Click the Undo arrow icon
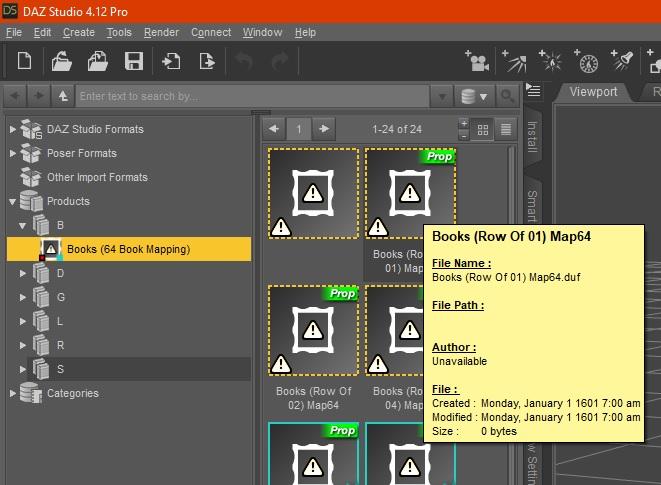The image size is (661, 485). pyautogui.click(x=244, y=62)
